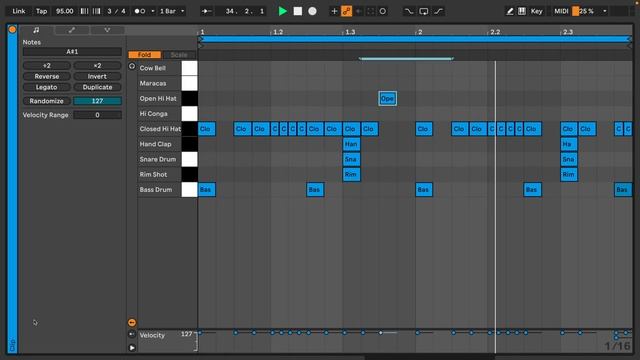This screenshot has height=360, width=640.
Task: Open the metronome settings dropdown arrow
Action: click(x=153, y=11)
